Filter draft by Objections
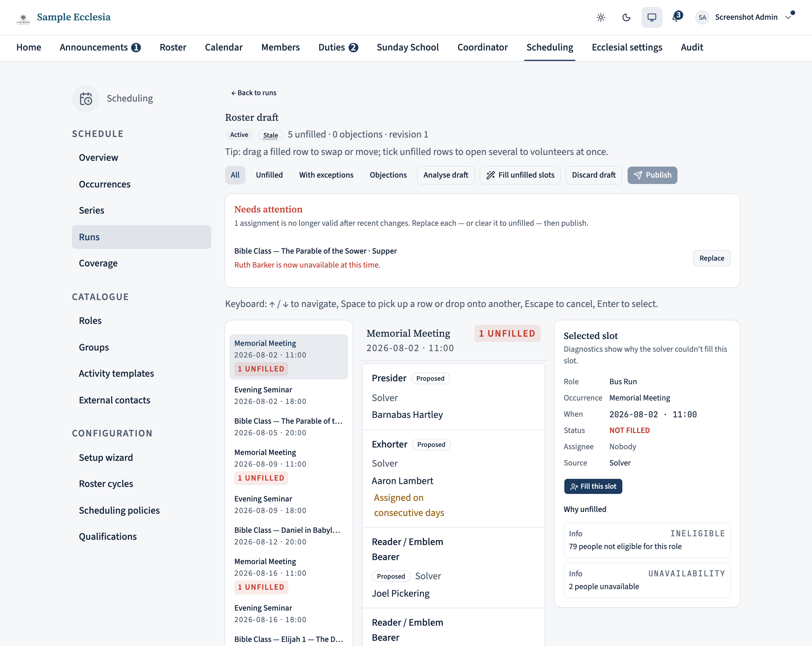The height and width of the screenshot is (646, 812). click(388, 175)
